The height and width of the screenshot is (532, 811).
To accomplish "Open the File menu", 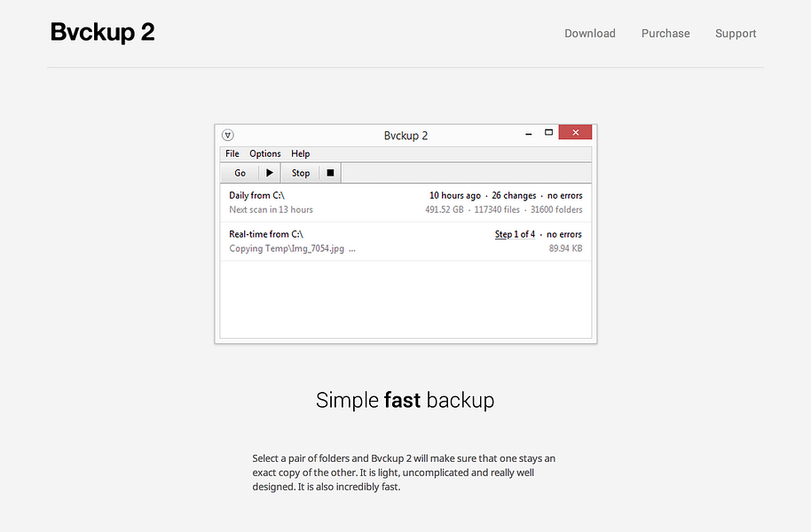I will (232, 153).
